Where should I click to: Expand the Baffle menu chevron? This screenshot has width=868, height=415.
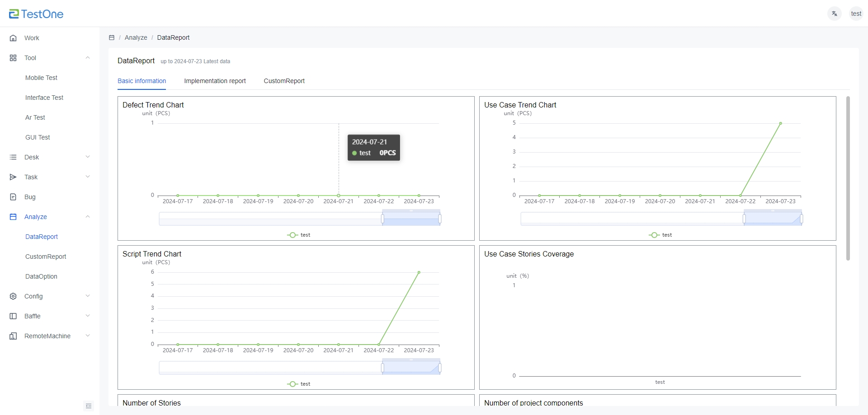tap(88, 316)
